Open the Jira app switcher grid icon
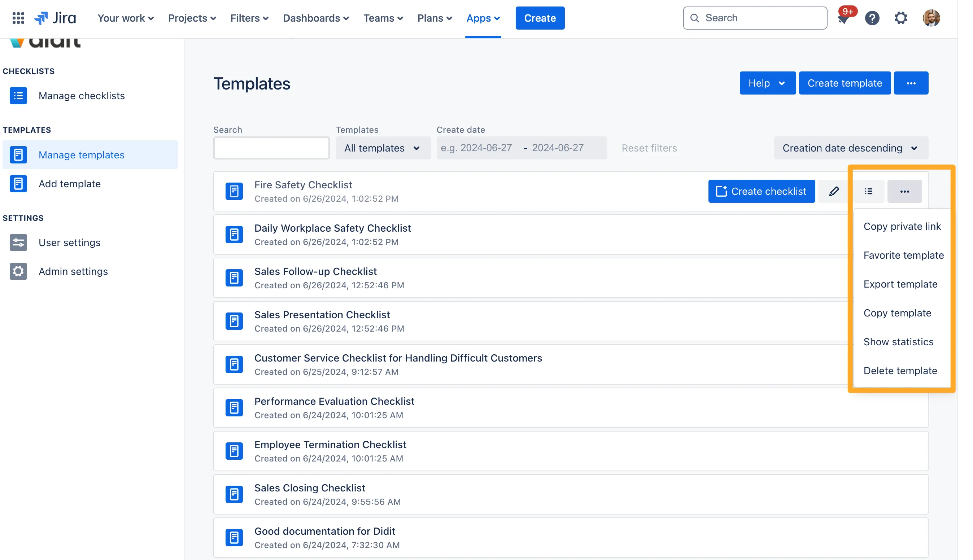973x560 pixels. [x=18, y=18]
